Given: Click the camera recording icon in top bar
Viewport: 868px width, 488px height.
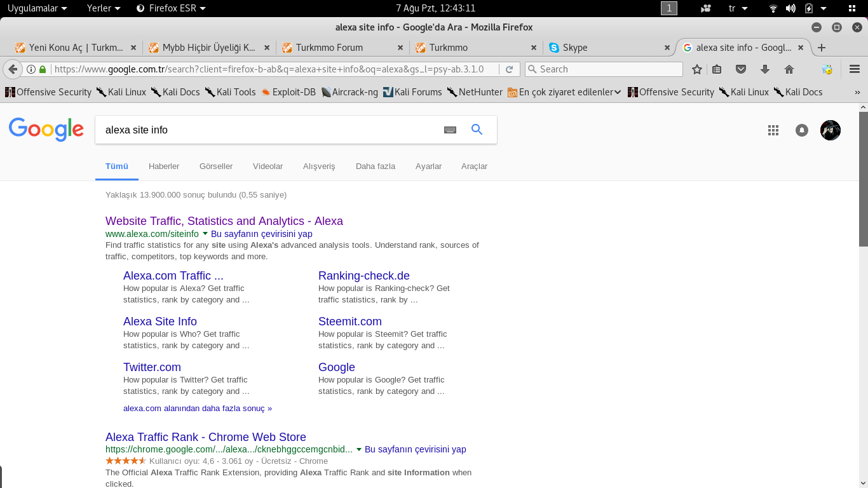Looking at the screenshot, I should (x=705, y=8).
